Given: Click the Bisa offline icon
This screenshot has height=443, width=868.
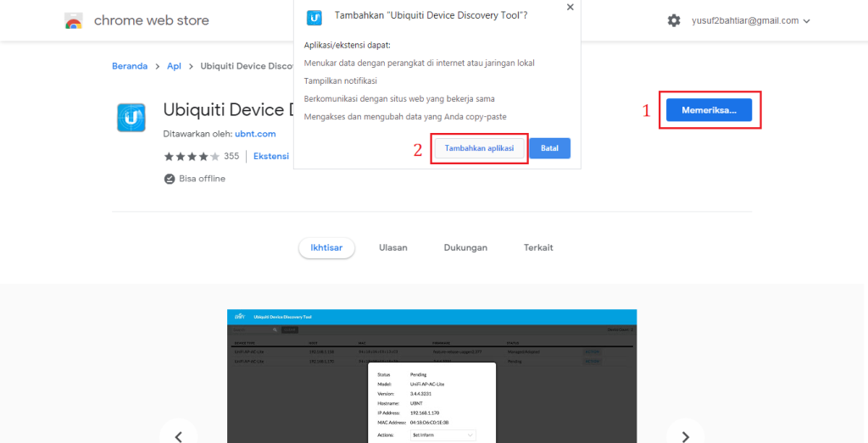Looking at the screenshot, I should point(170,179).
